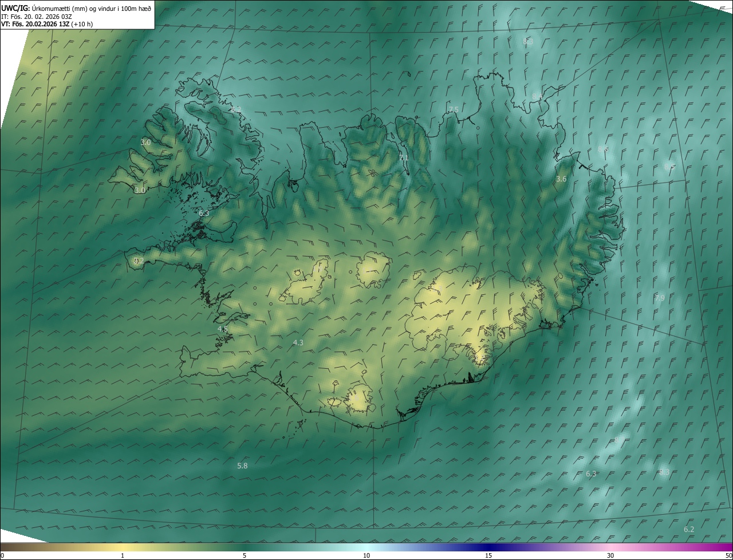The image size is (733, 560).
Task: Click the 2.2 precipitation value label
Action: click(x=139, y=261)
